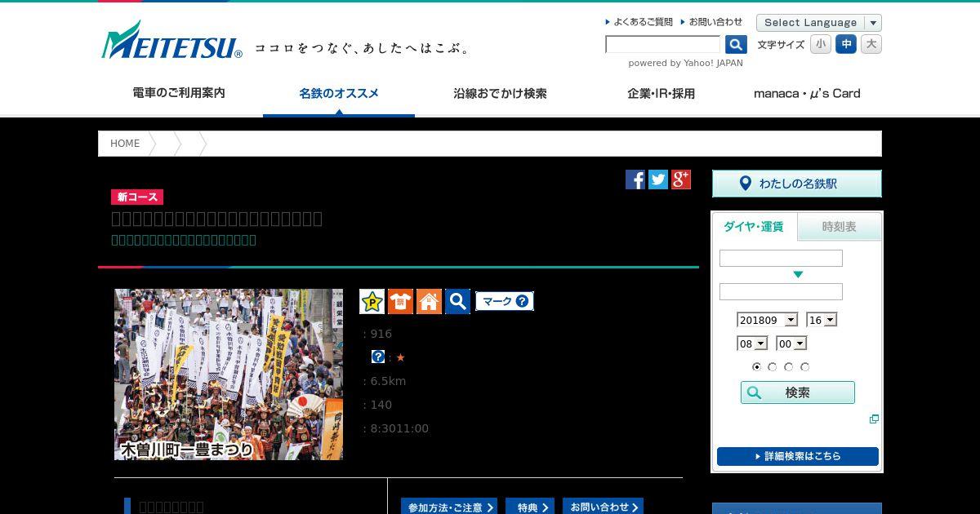Select the third search-type radio button
The image size is (980, 514).
tap(789, 367)
